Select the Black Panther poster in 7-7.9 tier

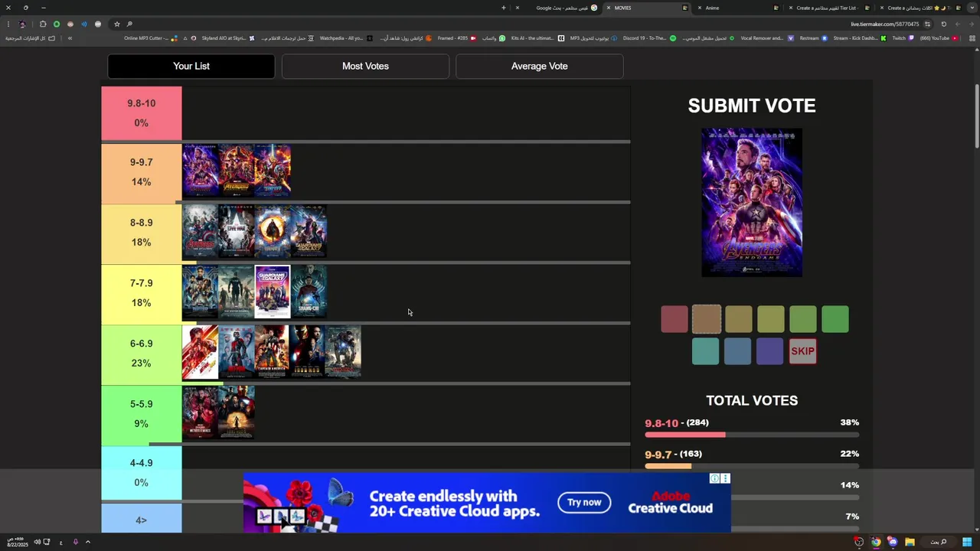200,292
